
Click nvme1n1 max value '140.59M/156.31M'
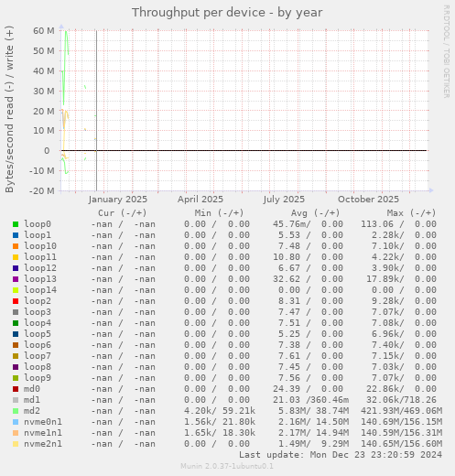401,433
